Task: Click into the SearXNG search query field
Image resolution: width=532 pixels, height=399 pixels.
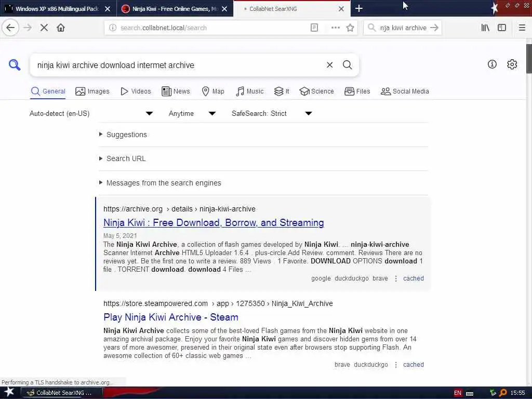Action: coord(178,65)
